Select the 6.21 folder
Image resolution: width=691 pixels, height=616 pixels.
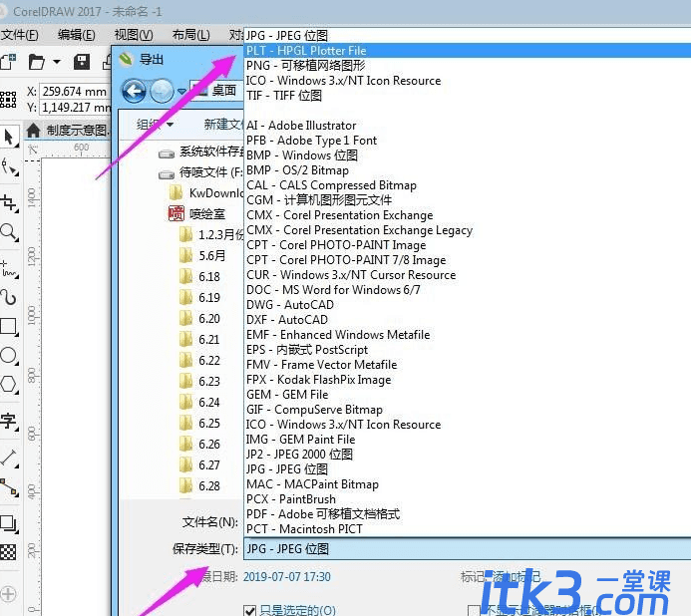click(200, 339)
